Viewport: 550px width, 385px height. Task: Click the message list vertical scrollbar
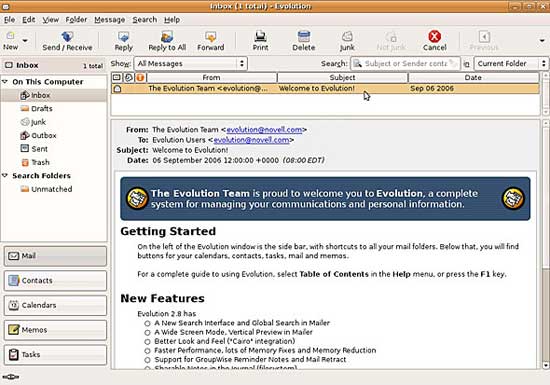coord(545,93)
